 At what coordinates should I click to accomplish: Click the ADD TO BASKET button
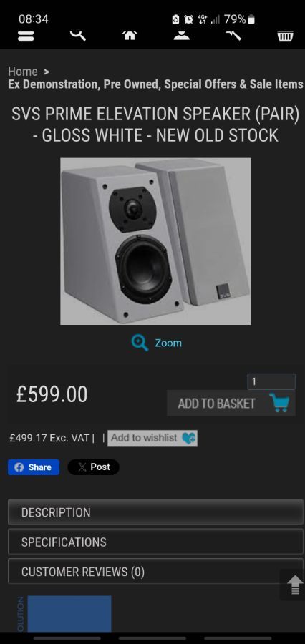[x=231, y=403]
